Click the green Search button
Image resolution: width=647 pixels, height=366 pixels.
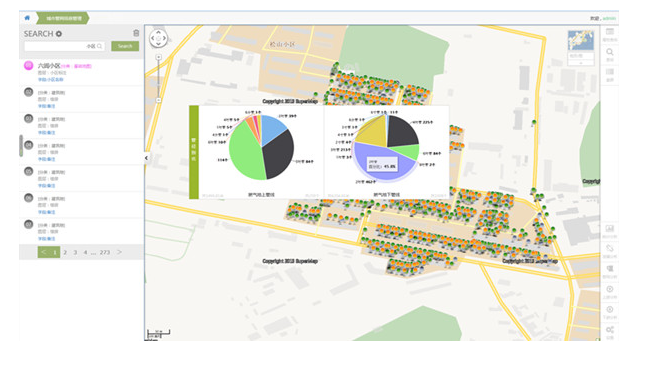coord(125,46)
